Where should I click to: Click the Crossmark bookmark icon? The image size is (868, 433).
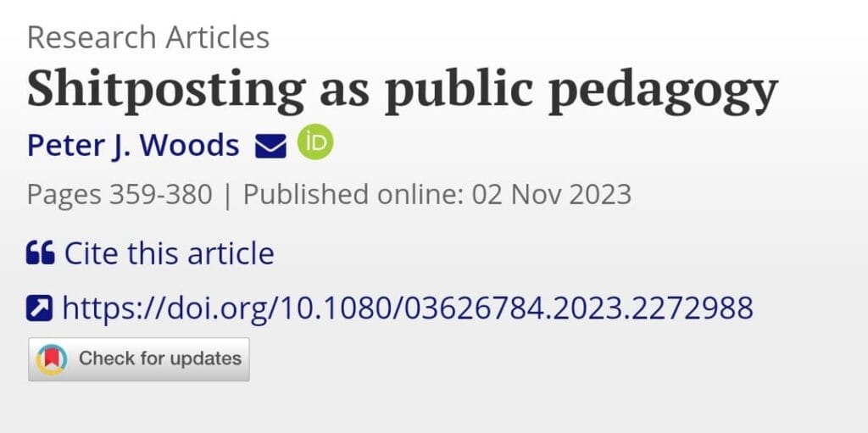point(52,359)
